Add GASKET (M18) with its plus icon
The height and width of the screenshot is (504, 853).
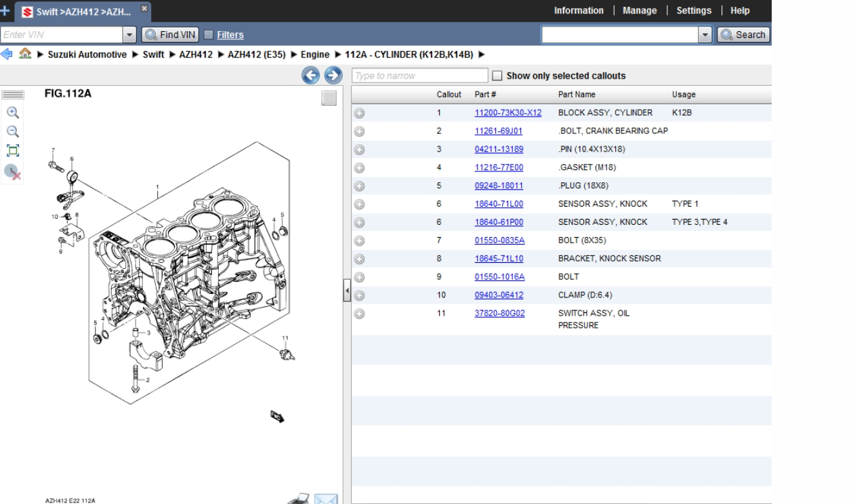360,168
